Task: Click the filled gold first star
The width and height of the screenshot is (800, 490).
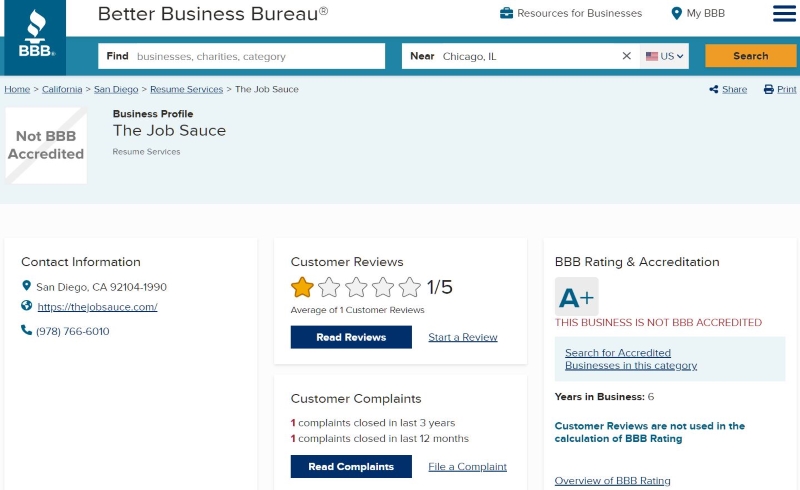Action: pyautogui.click(x=302, y=287)
